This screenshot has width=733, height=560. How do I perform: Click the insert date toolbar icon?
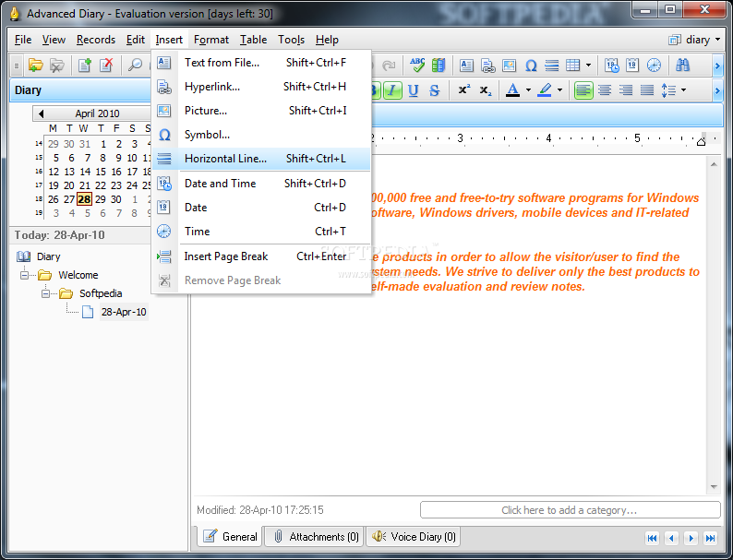(x=632, y=66)
